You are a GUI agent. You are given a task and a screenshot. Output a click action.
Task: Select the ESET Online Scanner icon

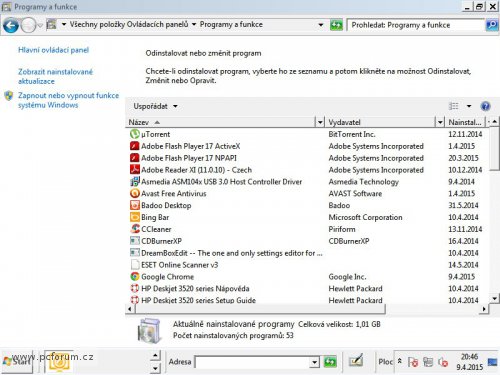coord(135,265)
